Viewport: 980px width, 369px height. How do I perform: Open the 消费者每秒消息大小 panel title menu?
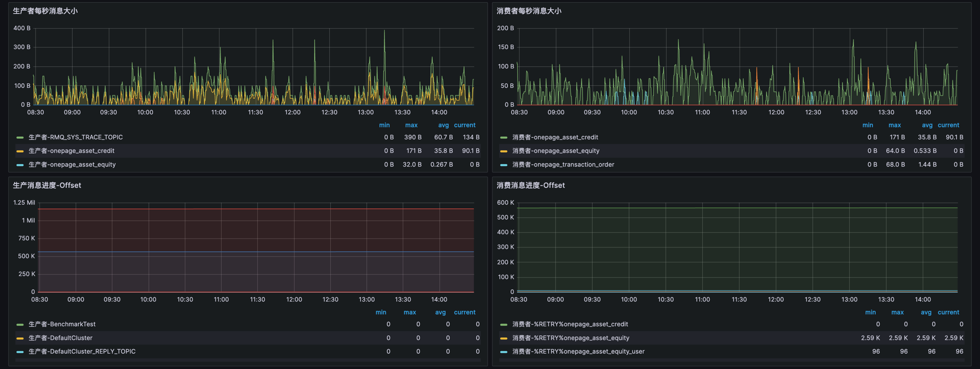pos(529,11)
